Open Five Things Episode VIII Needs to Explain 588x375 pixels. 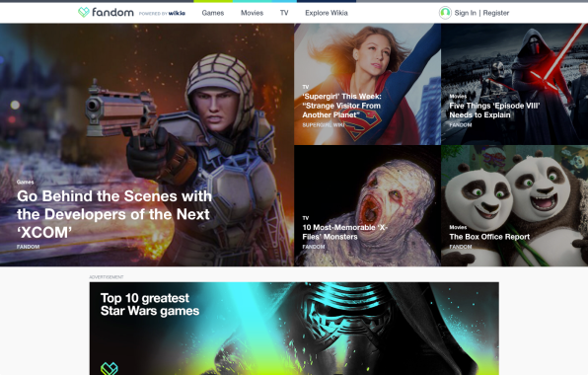(494, 111)
